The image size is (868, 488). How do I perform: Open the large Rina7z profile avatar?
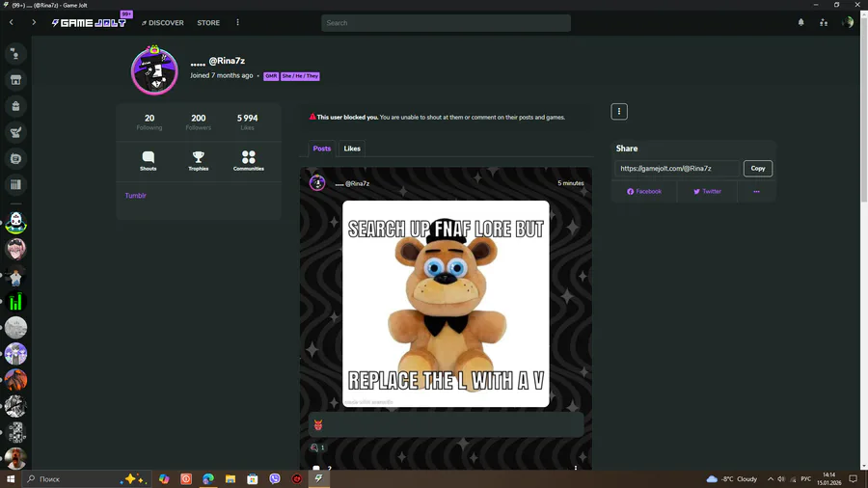click(154, 70)
